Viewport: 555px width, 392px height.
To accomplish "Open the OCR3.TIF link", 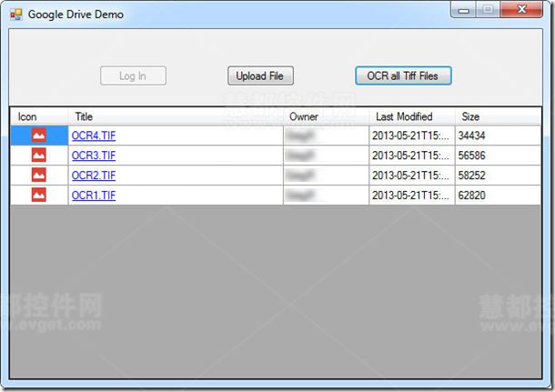I will 94,156.
